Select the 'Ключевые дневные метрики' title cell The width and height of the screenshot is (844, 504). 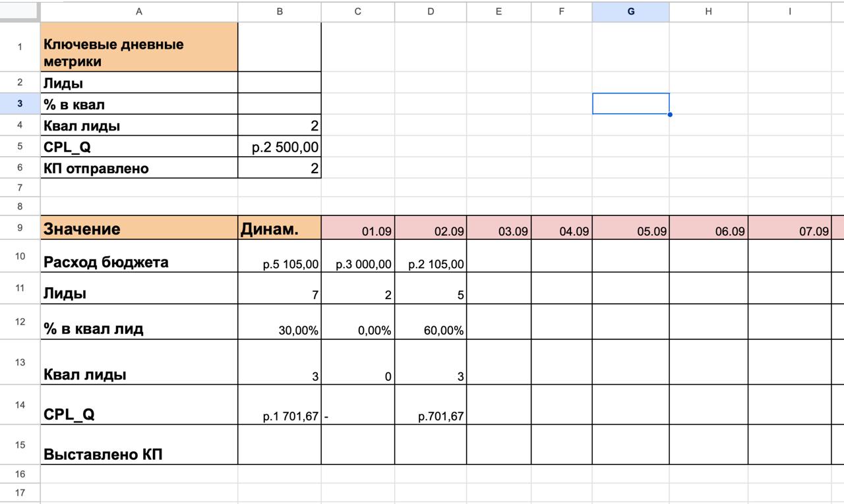138,47
